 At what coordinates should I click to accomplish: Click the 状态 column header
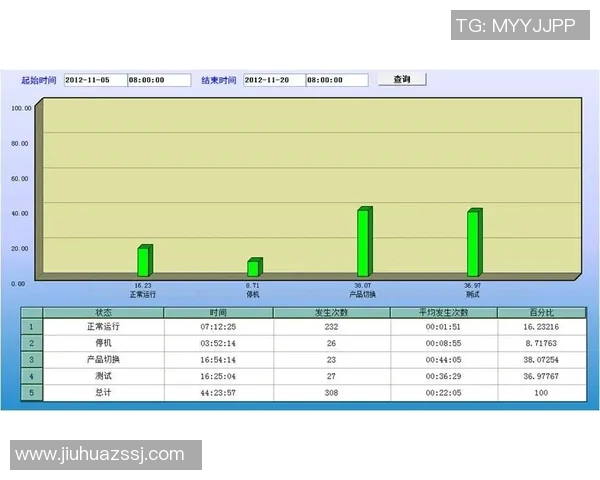(x=104, y=313)
